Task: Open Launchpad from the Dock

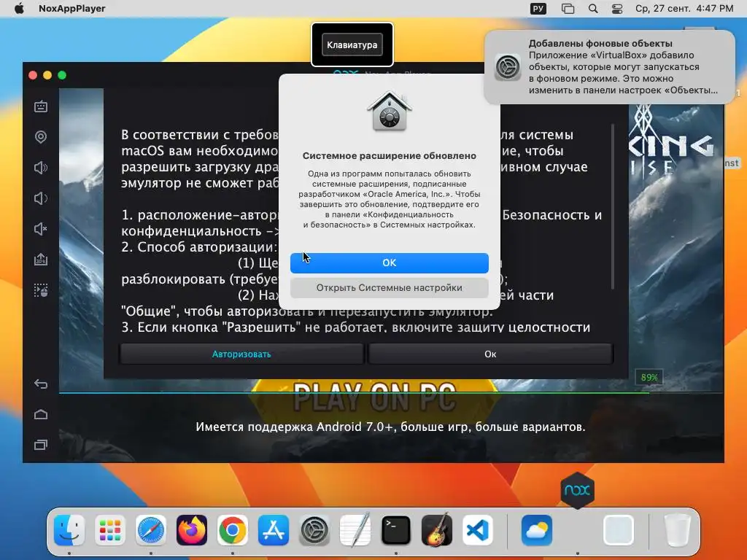Action: click(110, 530)
